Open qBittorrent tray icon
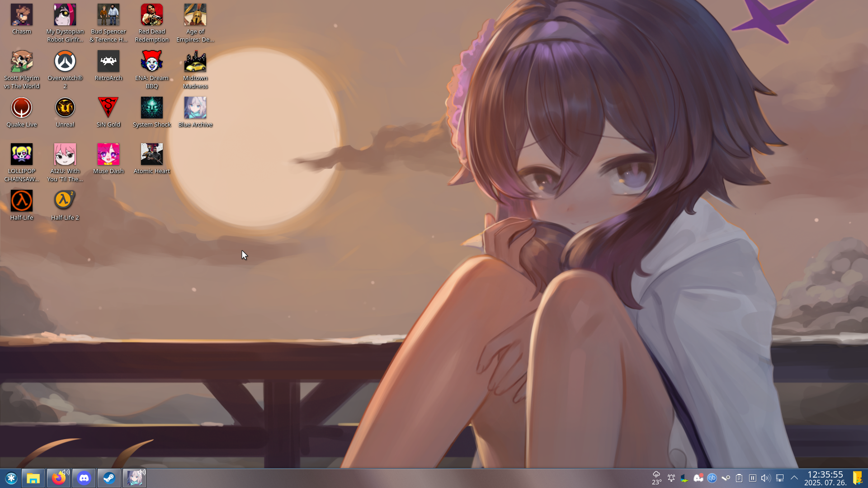 (712, 478)
